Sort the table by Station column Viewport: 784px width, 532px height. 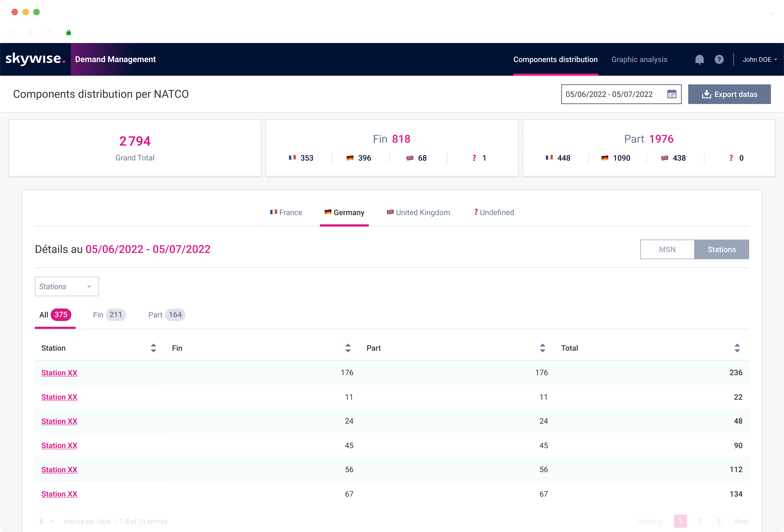pos(154,348)
